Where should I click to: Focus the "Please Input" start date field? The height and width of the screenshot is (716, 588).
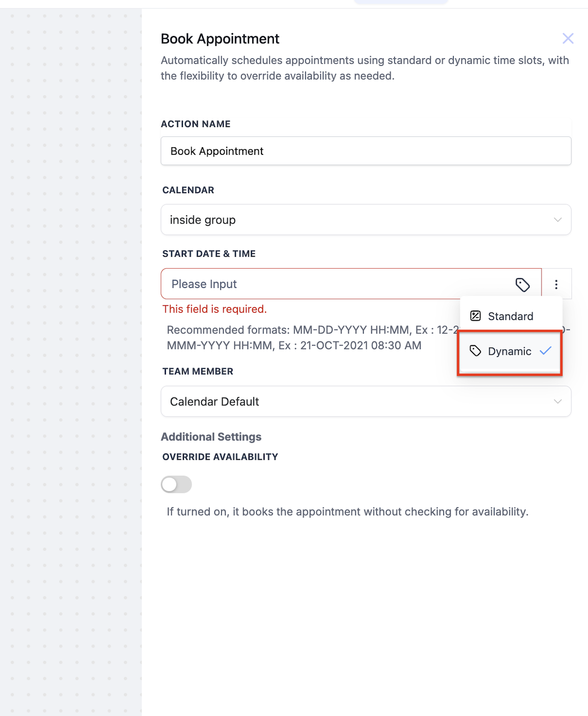tap(336, 284)
